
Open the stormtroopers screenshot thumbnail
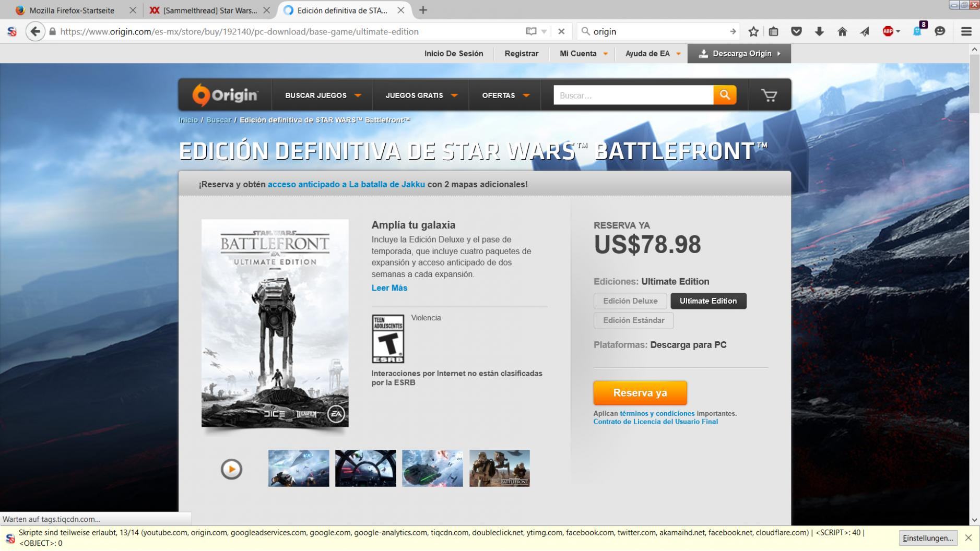point(499,468)
